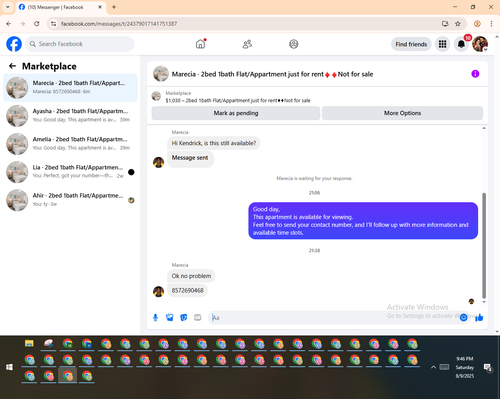
Task: Click the Find friends button
Action: click(x=411, y=44)
